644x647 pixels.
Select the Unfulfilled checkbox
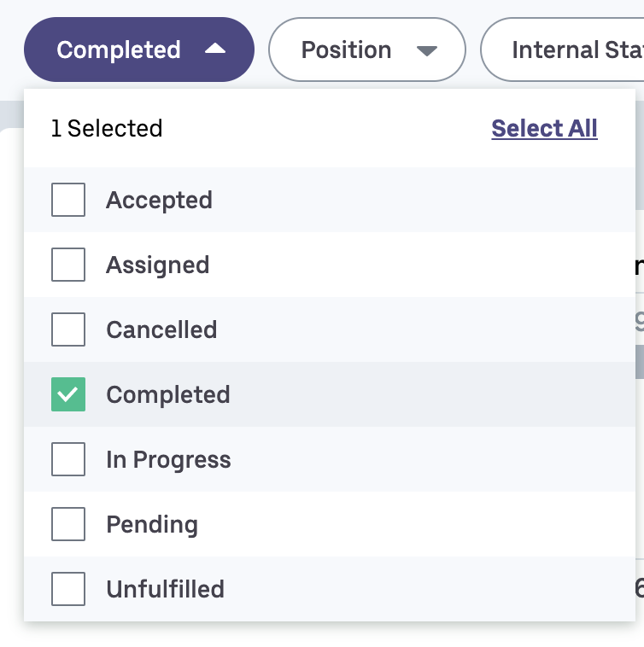[x=68, y=590]
